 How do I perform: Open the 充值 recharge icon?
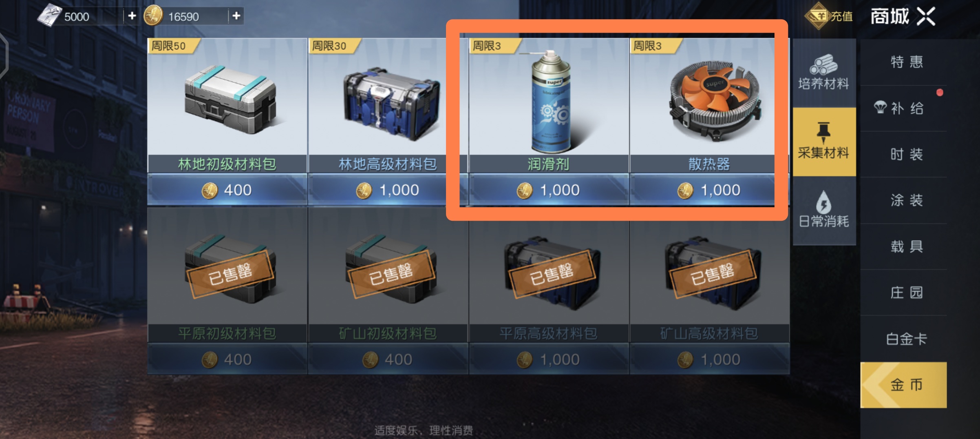828,16
